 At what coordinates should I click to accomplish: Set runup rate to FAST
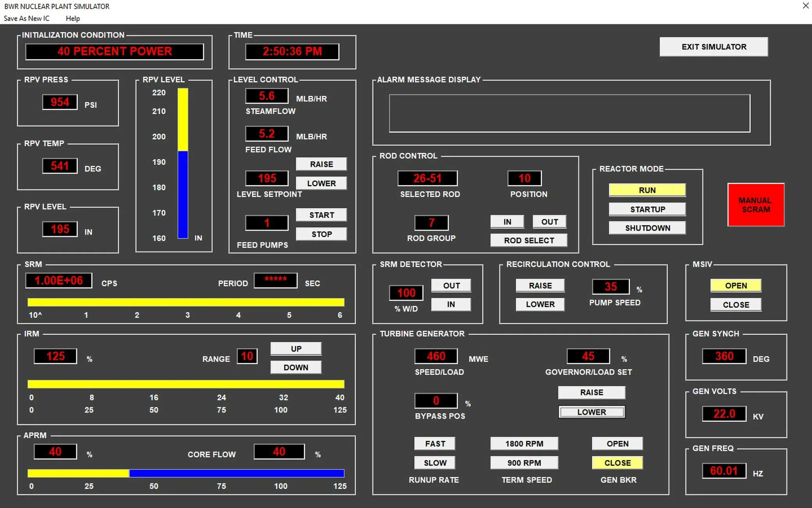434,444
